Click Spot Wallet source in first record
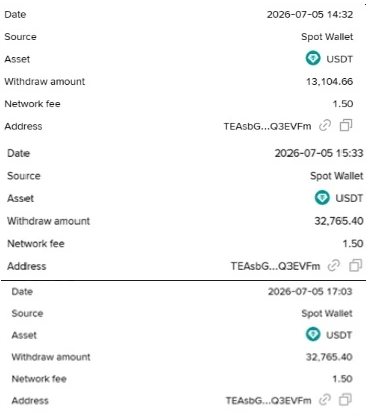The height and width of the screenshot is (420, 370). (327, 37)
